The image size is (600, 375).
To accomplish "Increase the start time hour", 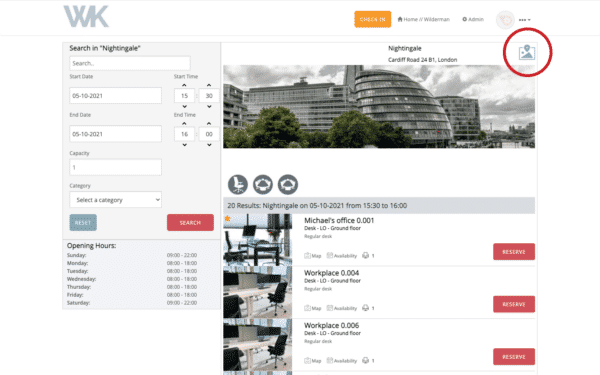I will pyautogui.click(x=184, y=85).
